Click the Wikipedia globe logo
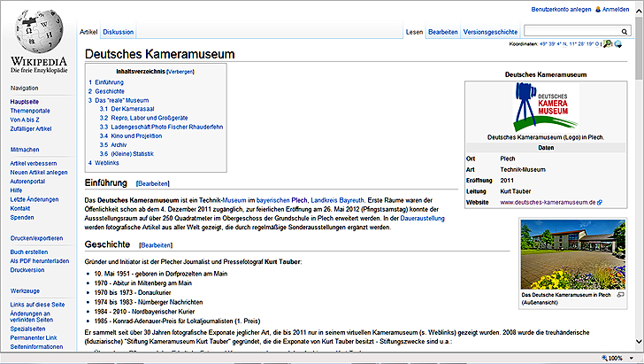Image resolution: width=644 pixels, height=364 pixels. point(39,32)
